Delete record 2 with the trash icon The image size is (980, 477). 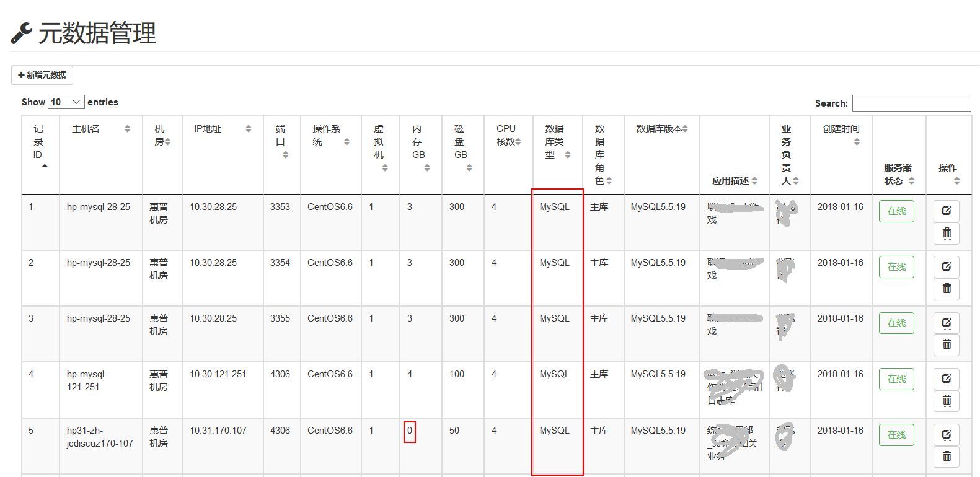pos(947,289)
